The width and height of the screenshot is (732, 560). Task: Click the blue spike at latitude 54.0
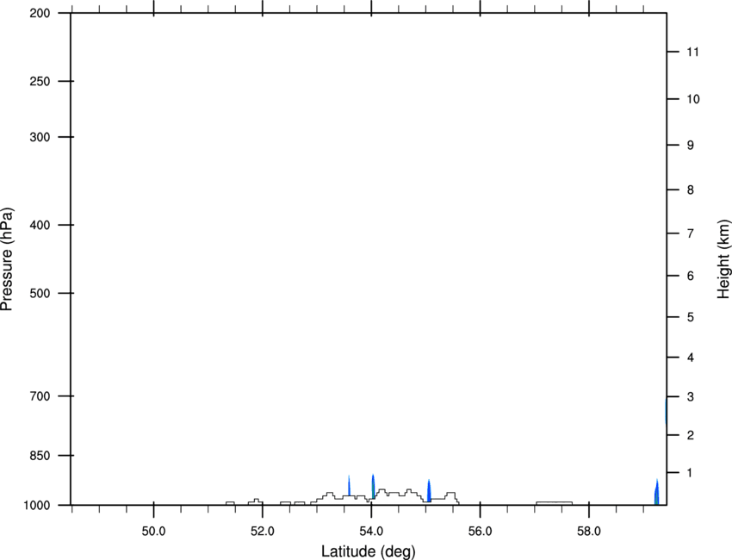point(373,486)
